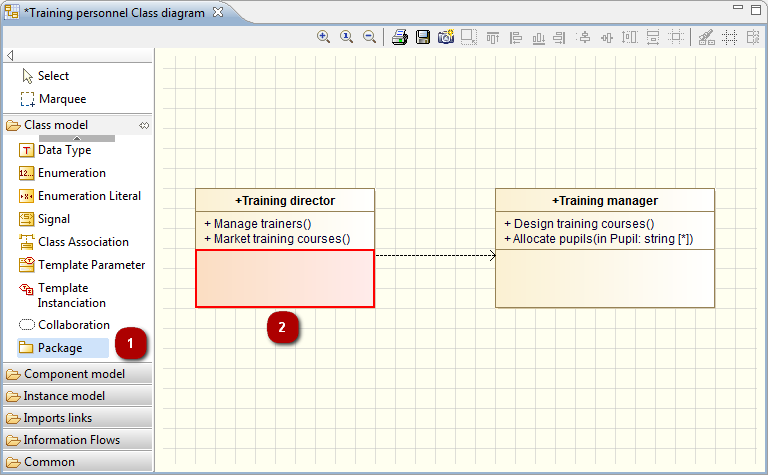
Task: Expand the Component model palette drawer
Action: pyautogui.click(x=75, y=374)
